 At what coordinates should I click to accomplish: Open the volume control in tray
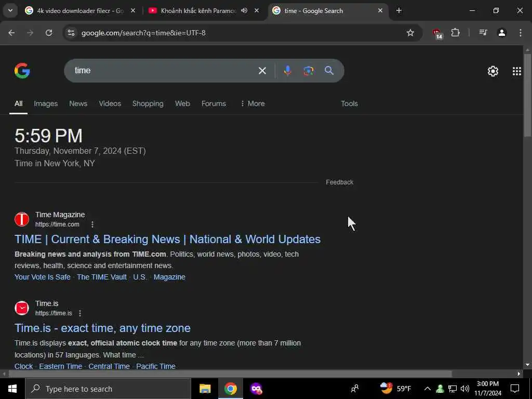[x=465, y=389]
